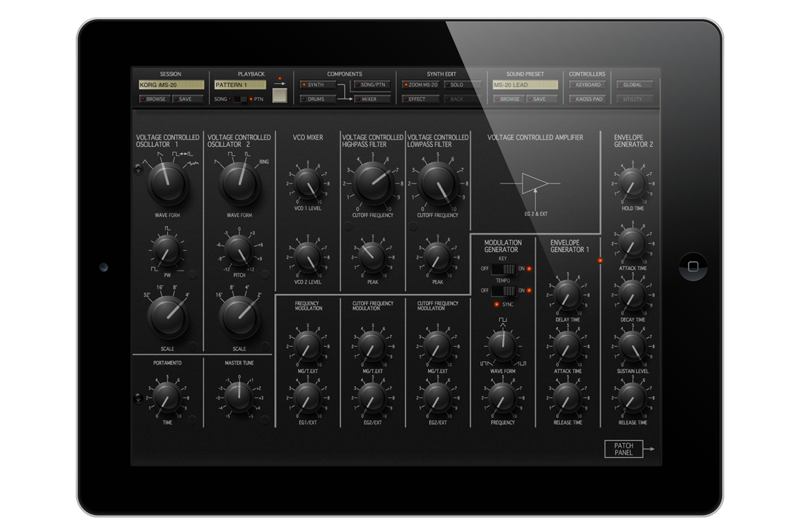Screen dimensions: 798x532
Task: Click the VCO 1 Wave Form knob
Action: coord(166,184)
